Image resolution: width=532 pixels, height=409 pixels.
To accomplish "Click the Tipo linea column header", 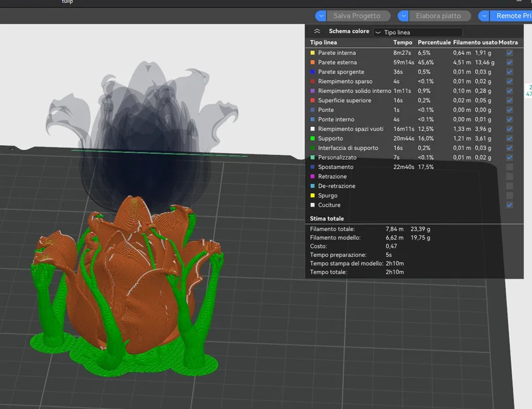I will (323, 43).
